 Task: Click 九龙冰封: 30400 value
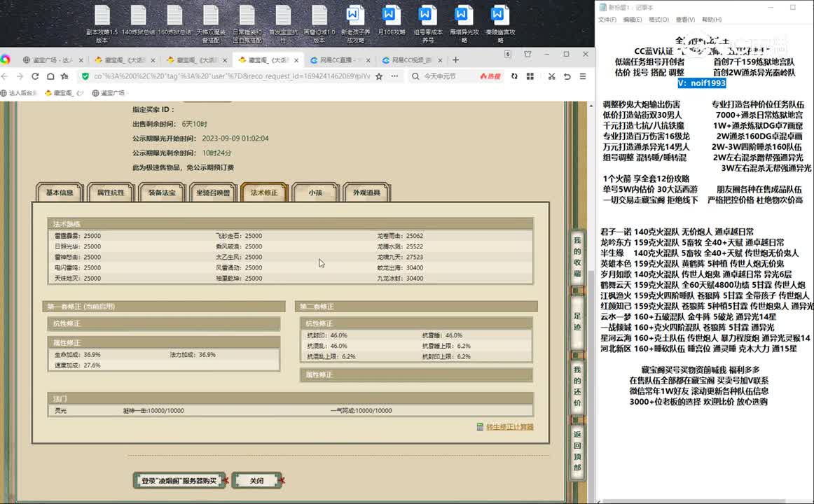click(400, 279)
